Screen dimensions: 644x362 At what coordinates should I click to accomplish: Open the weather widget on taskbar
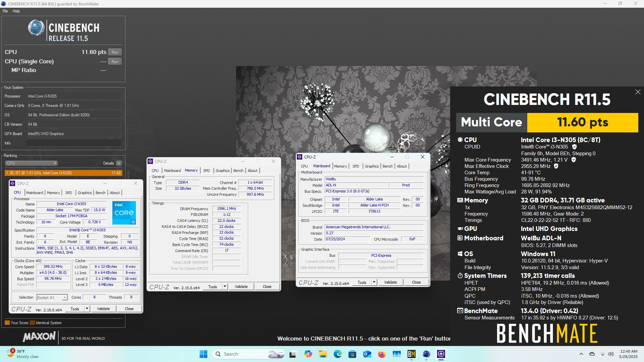click(23, 354)
